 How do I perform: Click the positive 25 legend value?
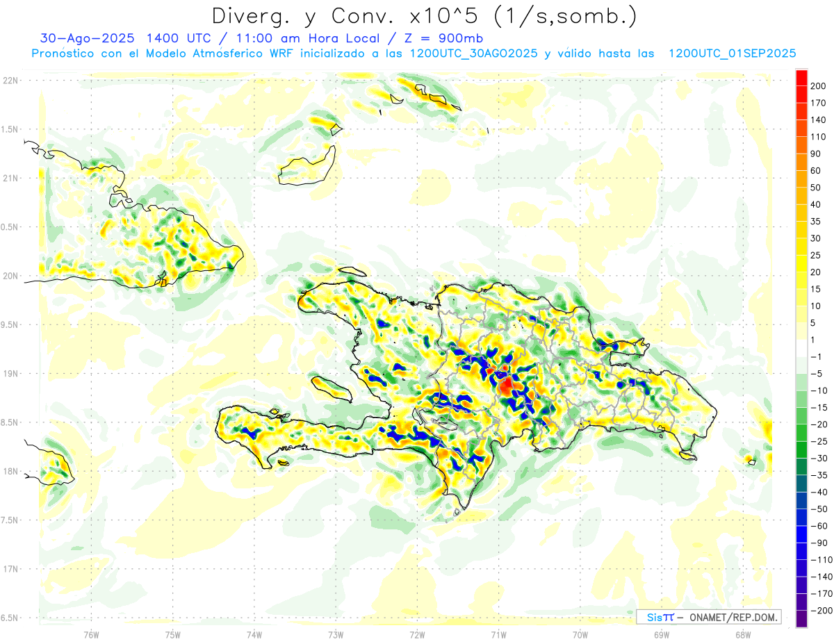817,255
